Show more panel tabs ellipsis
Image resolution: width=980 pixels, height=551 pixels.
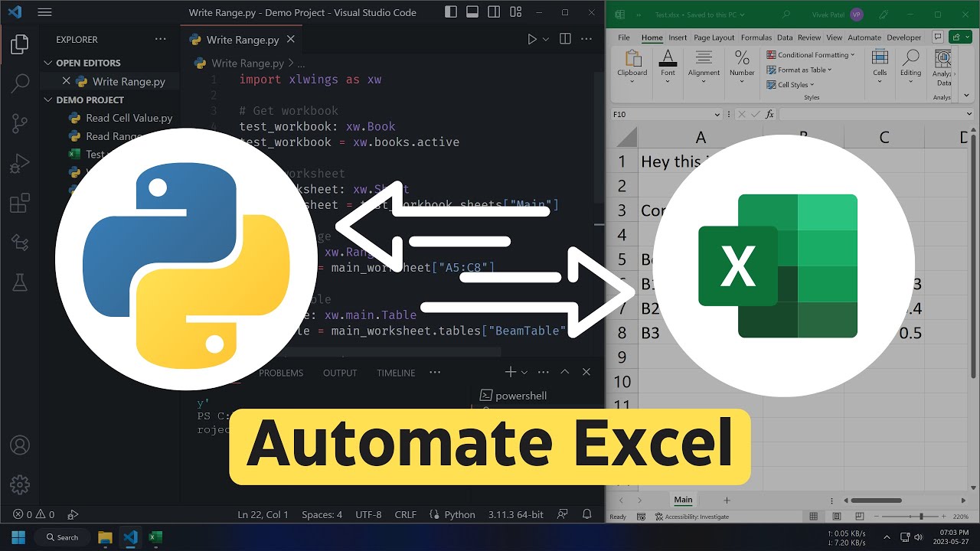435,373
